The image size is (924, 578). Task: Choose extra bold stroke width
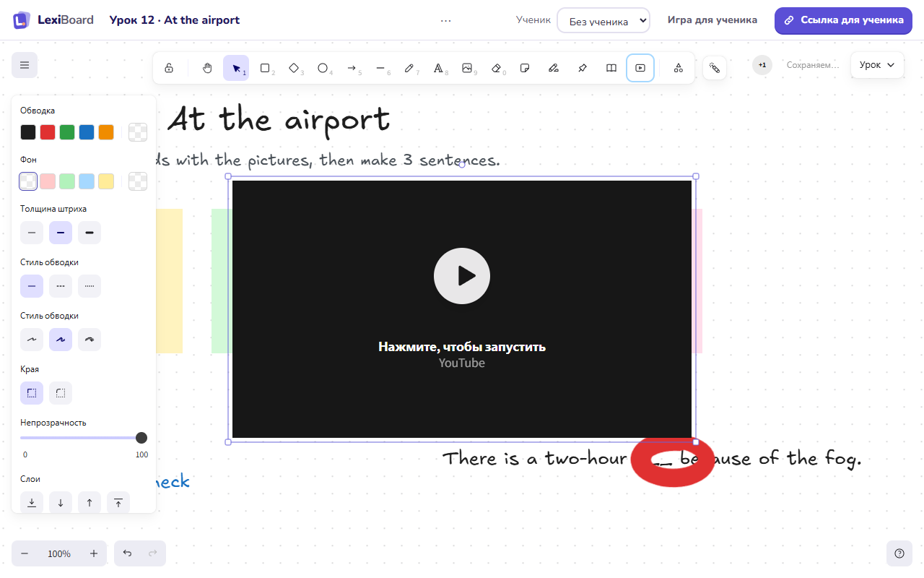(90, 233)
